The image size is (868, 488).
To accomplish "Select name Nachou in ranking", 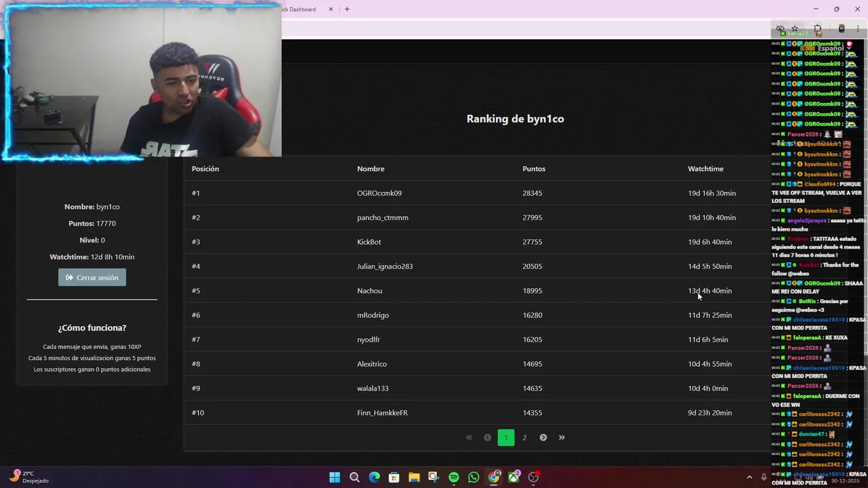I will [x=370, y=291].
